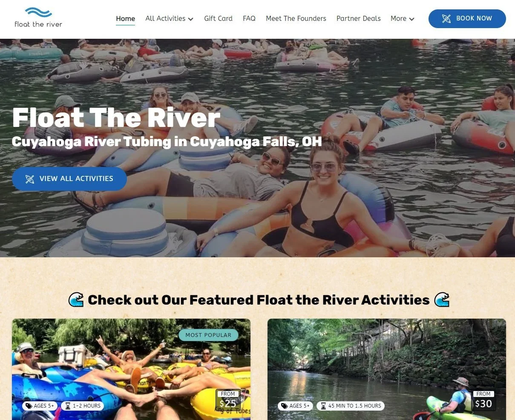Go to the Home tab

coord(125,19)
